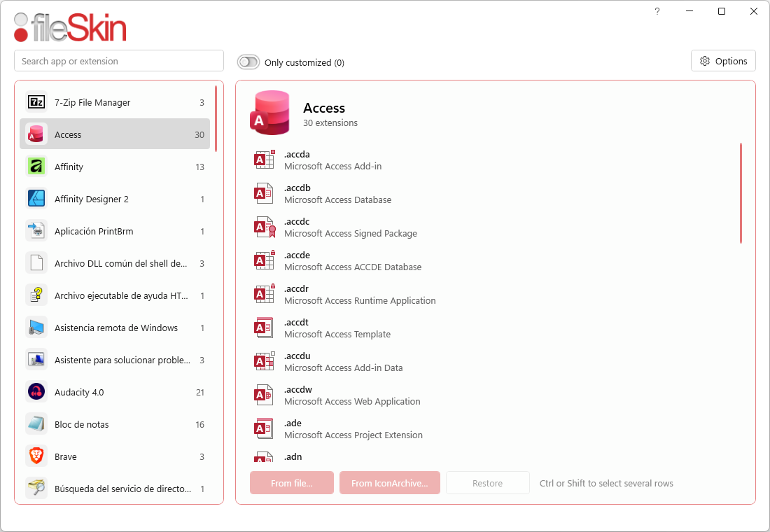Click the .accdu add-in data icon
The width and height of the screenshot is (770, 532).
pyautogui.click(x=264, y=361)
